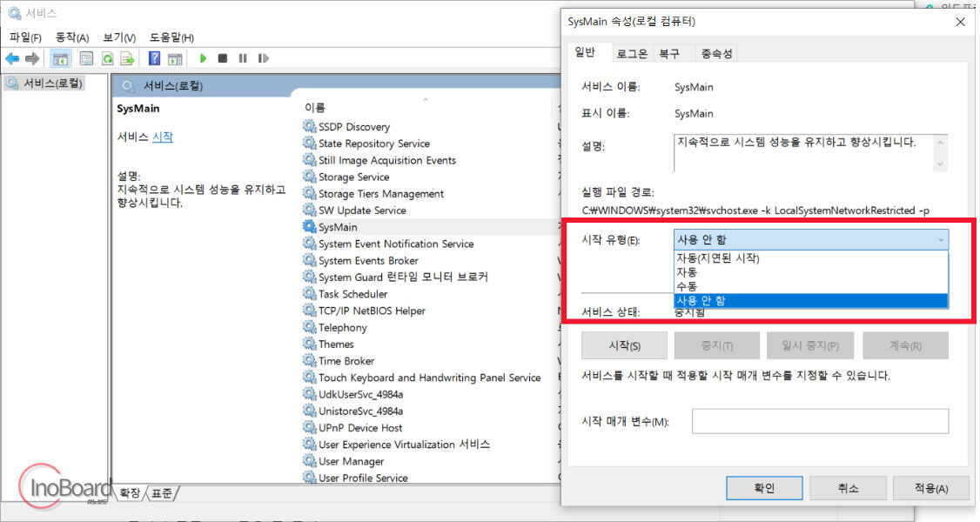Switch to the 복구 tab
Viewport: 980px width, 522px height.
(x=669, y=54)
